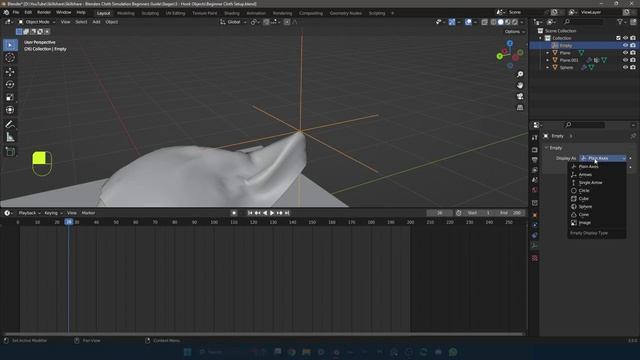Hide the Plane object in viewport

(625, 53)
